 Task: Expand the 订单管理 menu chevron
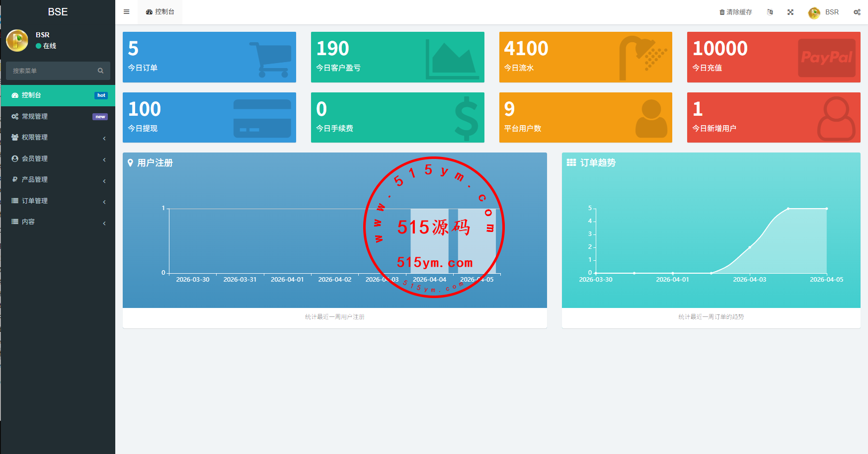104,202
